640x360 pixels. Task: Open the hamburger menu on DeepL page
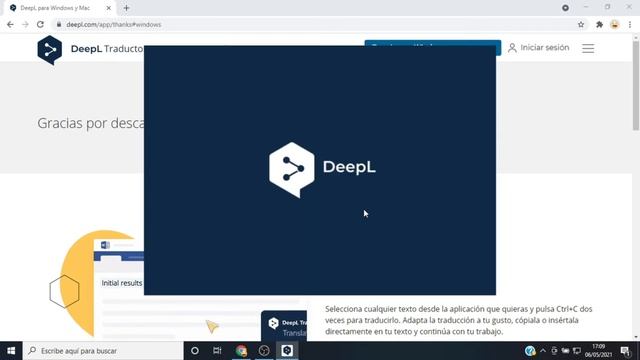tap(588, 48)
